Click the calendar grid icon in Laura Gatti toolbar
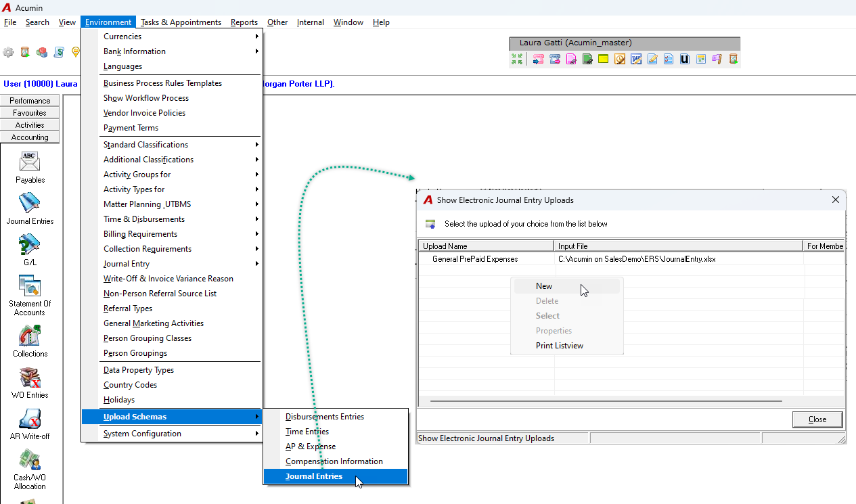This screenshot has width=856, height=504. [x=701, y=60]
